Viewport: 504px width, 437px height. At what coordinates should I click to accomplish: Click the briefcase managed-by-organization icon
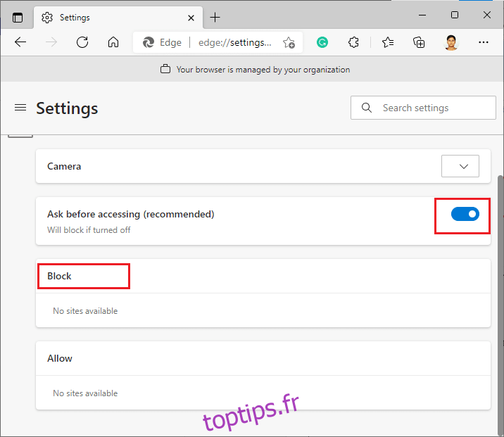[x=165, y=69]
